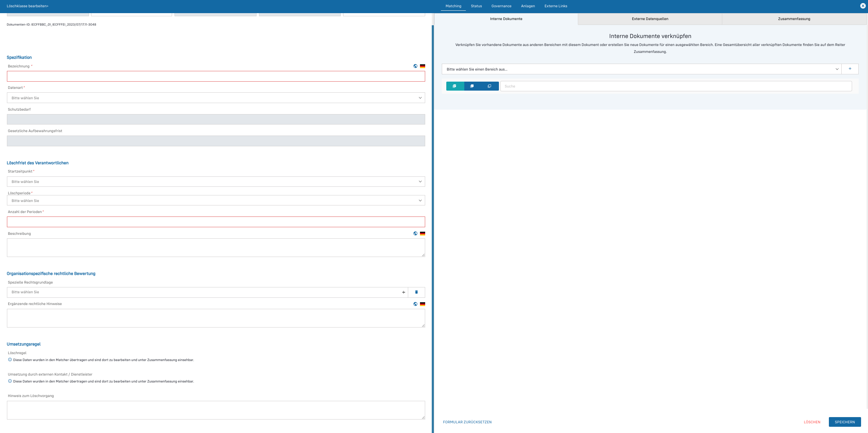Open the Externe Datenquellen tab
The height and width of the screenshot is (433, 868).
(x=650, y=19)
